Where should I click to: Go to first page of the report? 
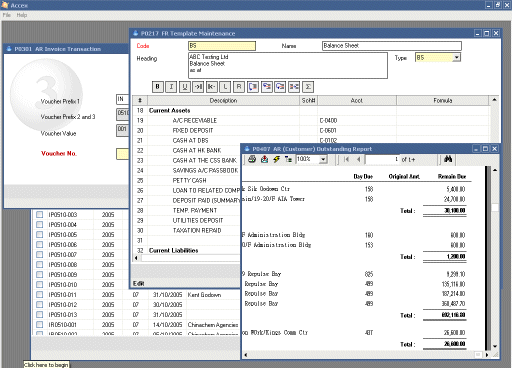(346, 159)
